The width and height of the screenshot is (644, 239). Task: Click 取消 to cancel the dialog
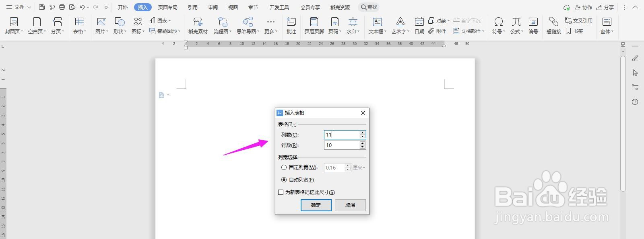[350, 205]
